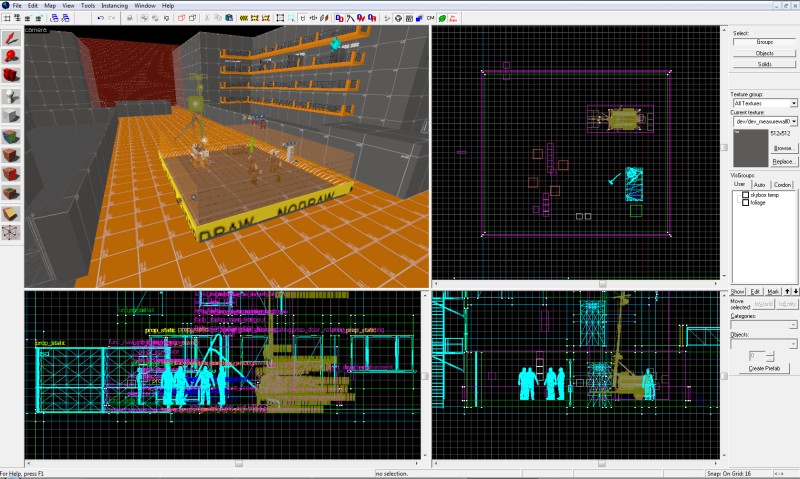
Task: Click the Browse texture button
Action: [x=783, y=148]
